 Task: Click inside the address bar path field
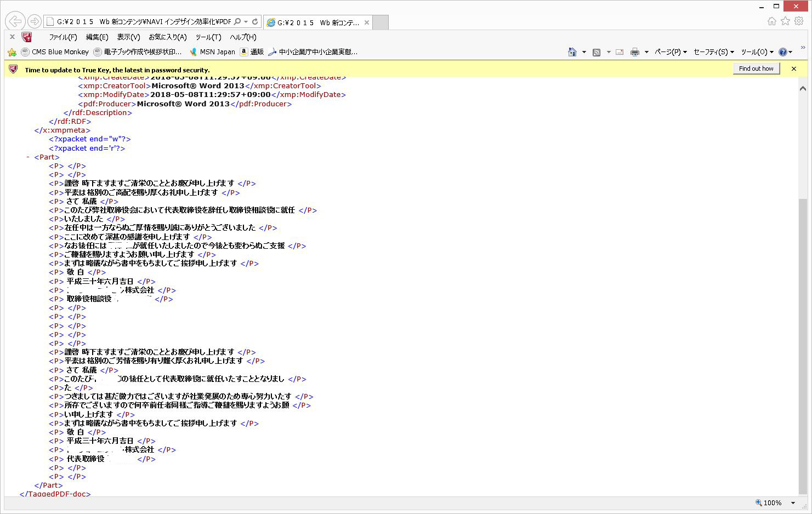[140, 22]
